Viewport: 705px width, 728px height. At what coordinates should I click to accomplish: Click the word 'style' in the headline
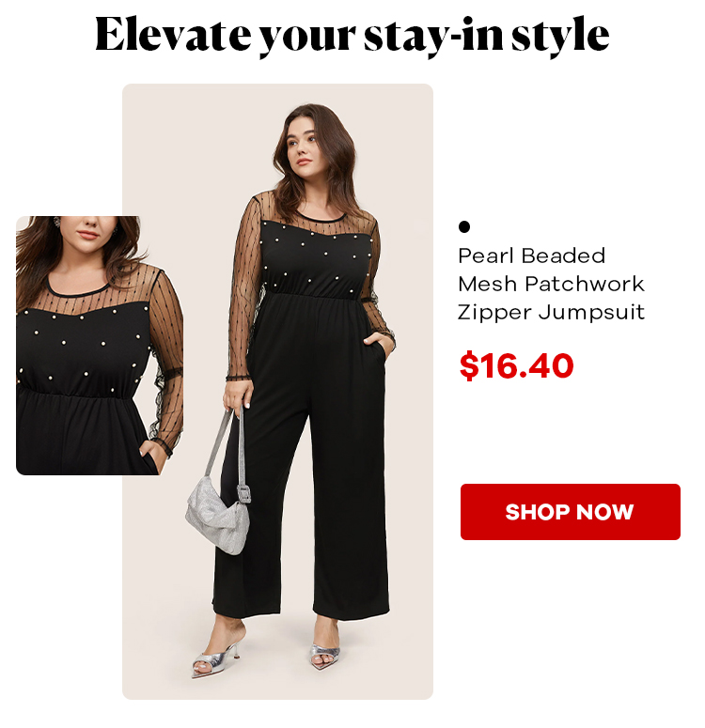click(x=560, y=36)
